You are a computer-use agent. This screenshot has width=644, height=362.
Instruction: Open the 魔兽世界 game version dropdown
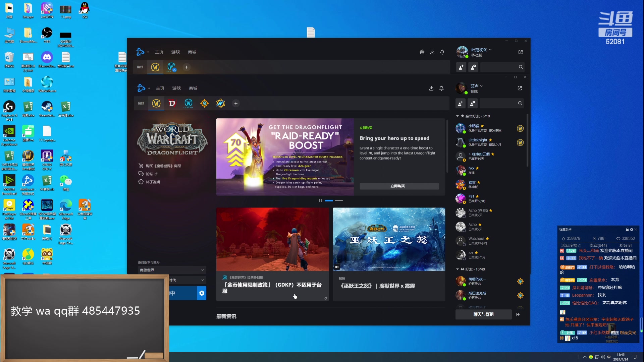point(172,270)
